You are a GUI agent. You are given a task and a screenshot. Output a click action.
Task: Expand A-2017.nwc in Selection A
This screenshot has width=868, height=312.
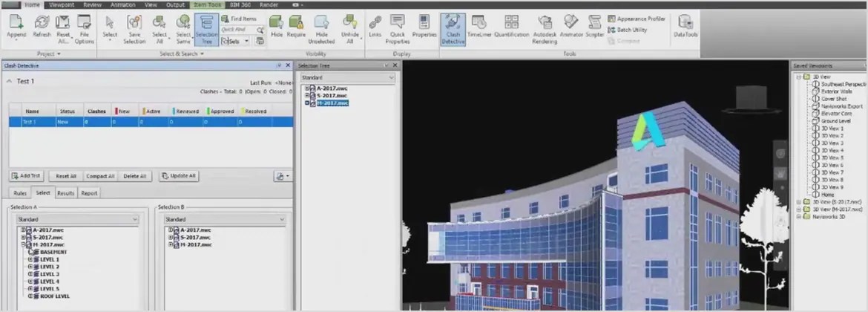24,230
